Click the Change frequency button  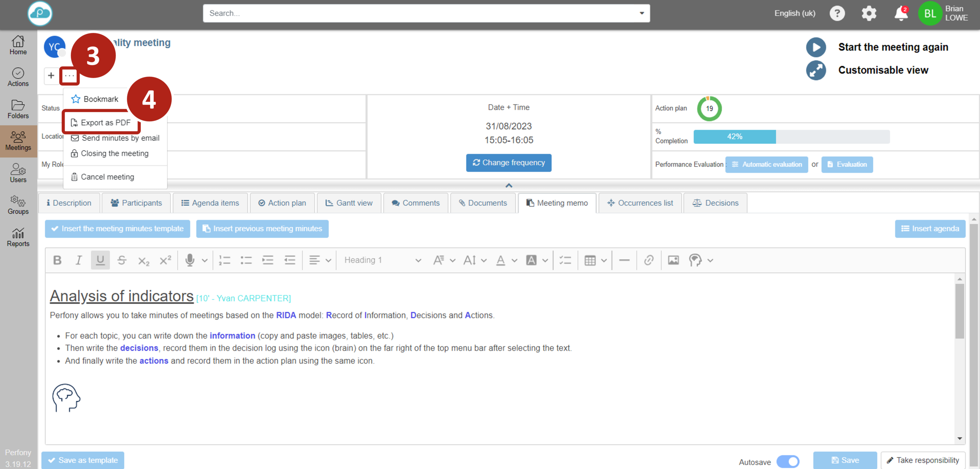click(508, 162)
